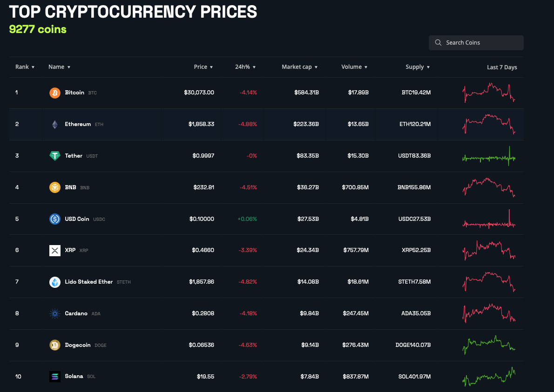Click the 9277 coins count text
Viewport: 554px width, 392px height.
(38, 29)
